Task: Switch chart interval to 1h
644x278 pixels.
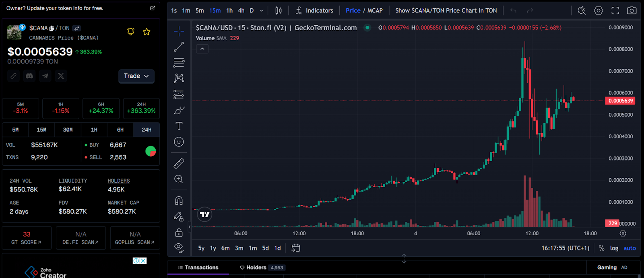Action: pos(229,10)
